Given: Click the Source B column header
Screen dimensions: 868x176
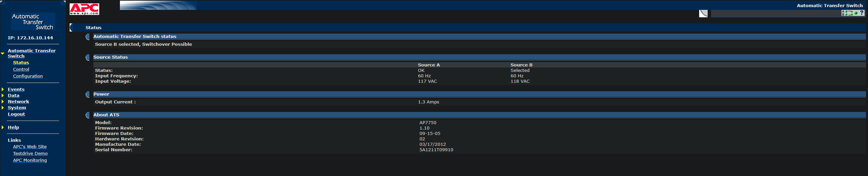Looking at the screenshot, I should coord(521,65).
